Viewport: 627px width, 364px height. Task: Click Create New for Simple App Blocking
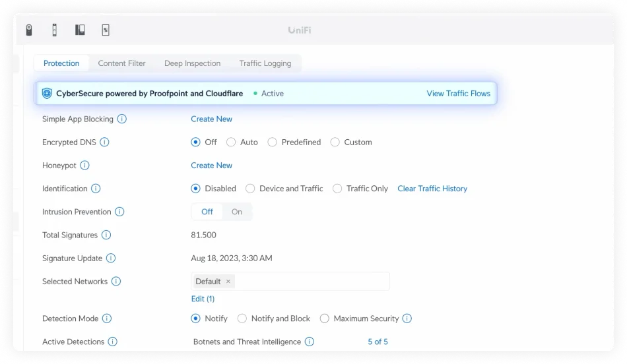[212, 119]
